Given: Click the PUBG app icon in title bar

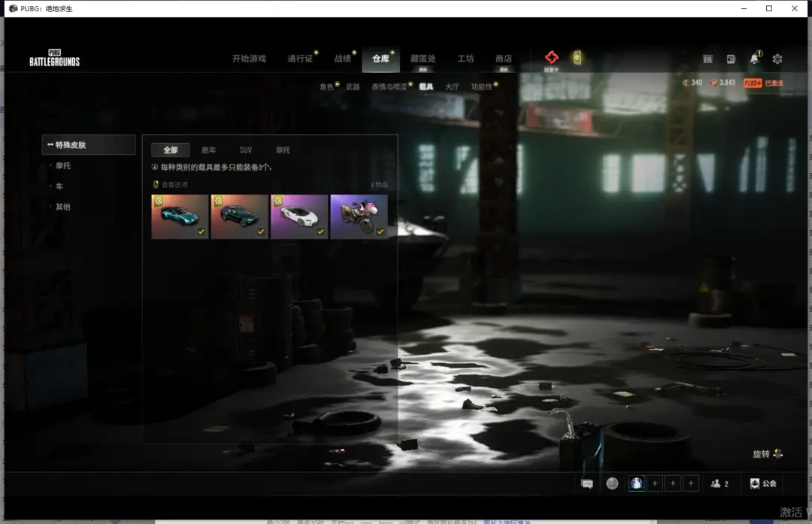Looking at the screenshot, I should [13, 8].
